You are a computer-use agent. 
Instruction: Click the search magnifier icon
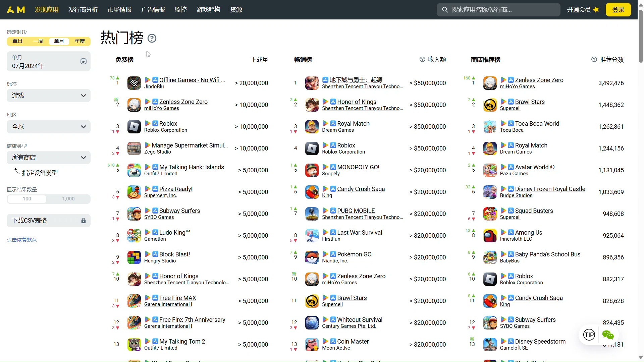(445, 10)
